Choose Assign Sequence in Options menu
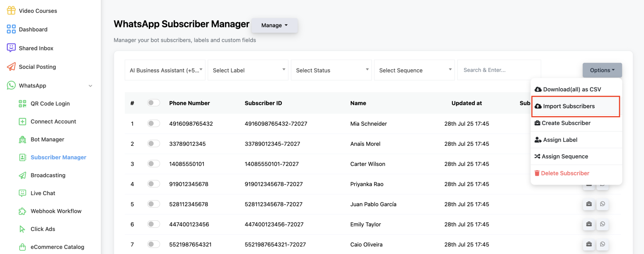This screenshot has width=644, height=254. 576,156
